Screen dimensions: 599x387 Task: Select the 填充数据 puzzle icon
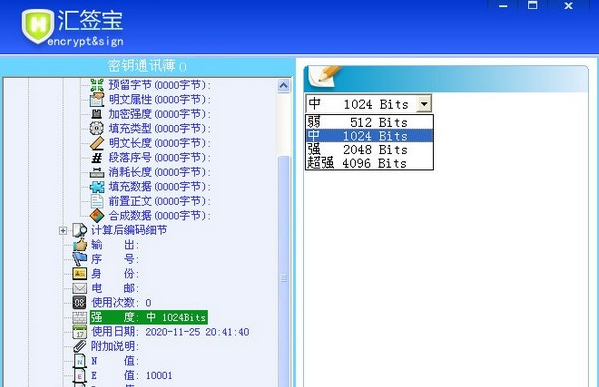click(97, 186)
